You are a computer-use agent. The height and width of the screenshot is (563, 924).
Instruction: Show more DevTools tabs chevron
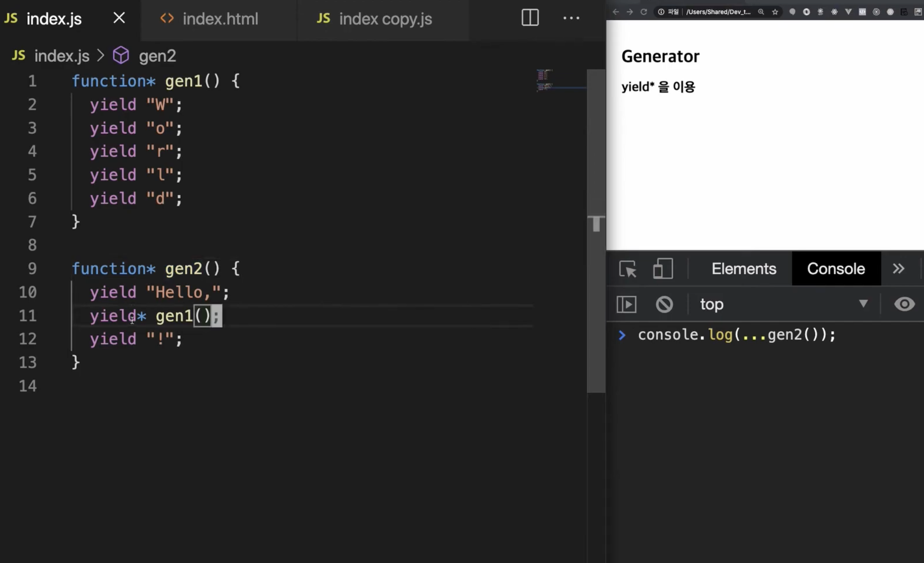click(898, 269)
